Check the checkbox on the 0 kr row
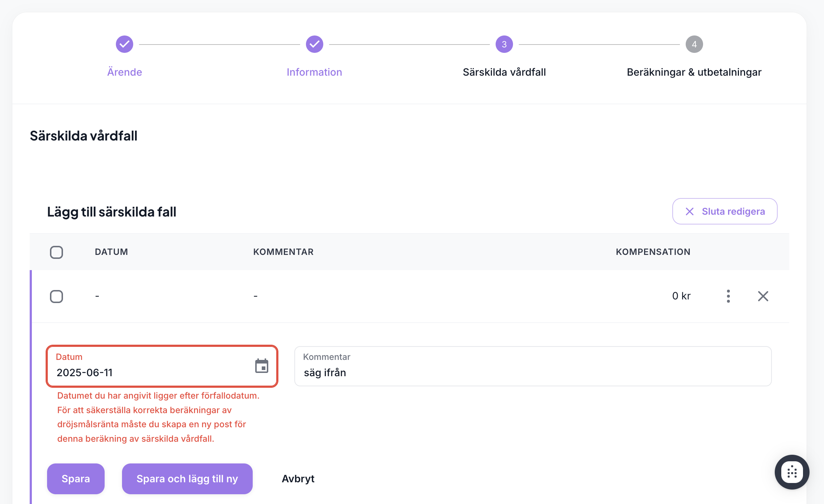The image size is (824, 504). point(56,296)
